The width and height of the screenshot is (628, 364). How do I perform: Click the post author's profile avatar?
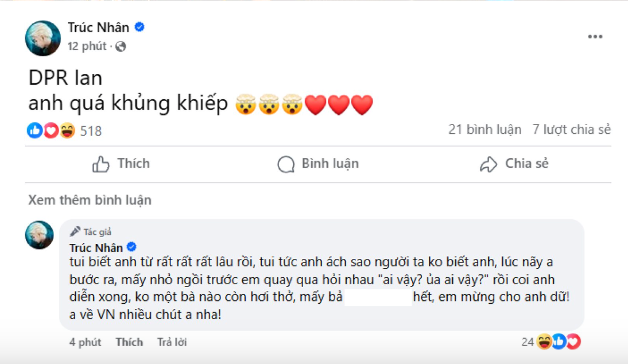pyautogui.click(x=43, y=38)
